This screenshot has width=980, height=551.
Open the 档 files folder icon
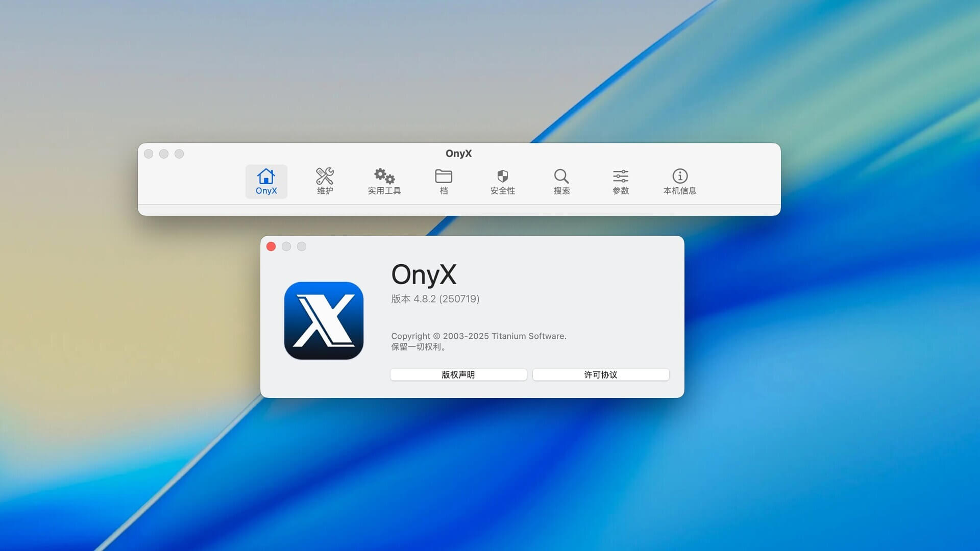pos(444,182)
